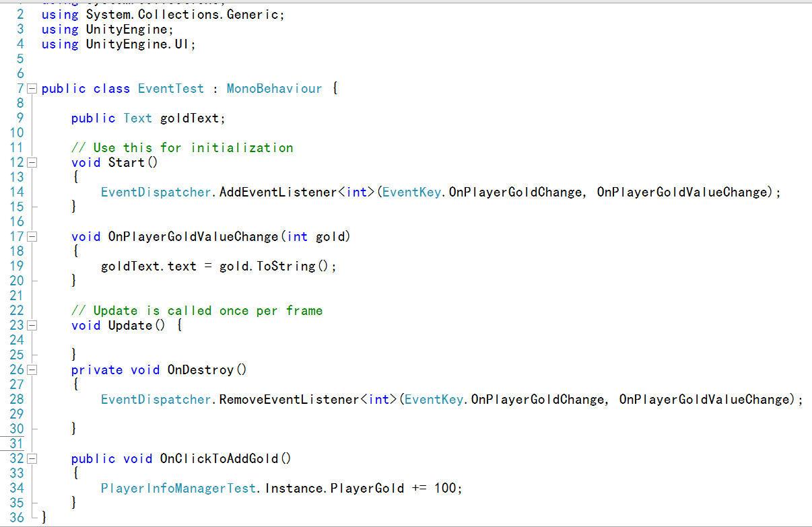Screen dimensions: 812x527
Task: Click EventKey on line 14
Action: point(412,192)
